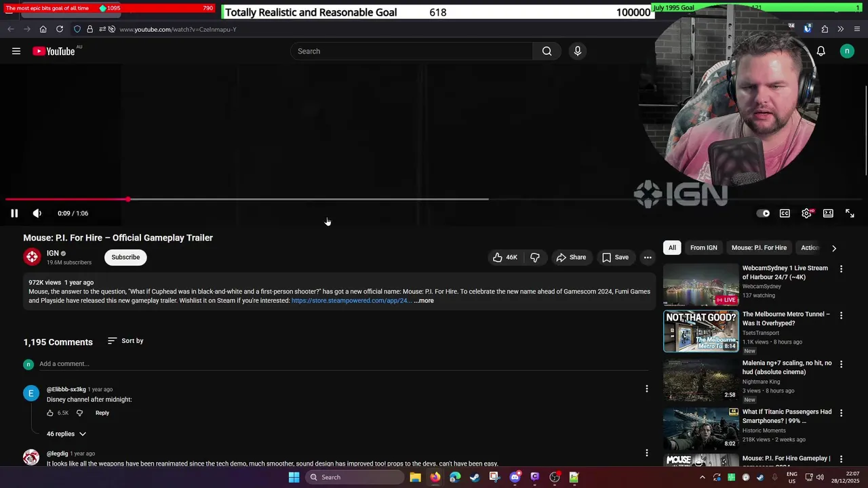The width and height of the screenshot is (868, 488).
Task: Dislike the video with thumbs down
Action: pyautogui.click(x=535, y=257)
